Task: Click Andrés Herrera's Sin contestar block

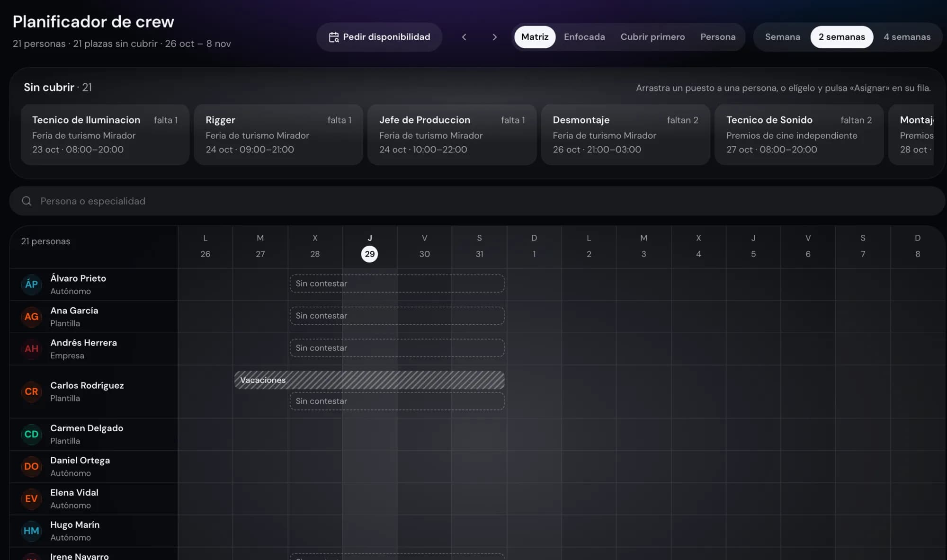Action: [x=397, y=348]
